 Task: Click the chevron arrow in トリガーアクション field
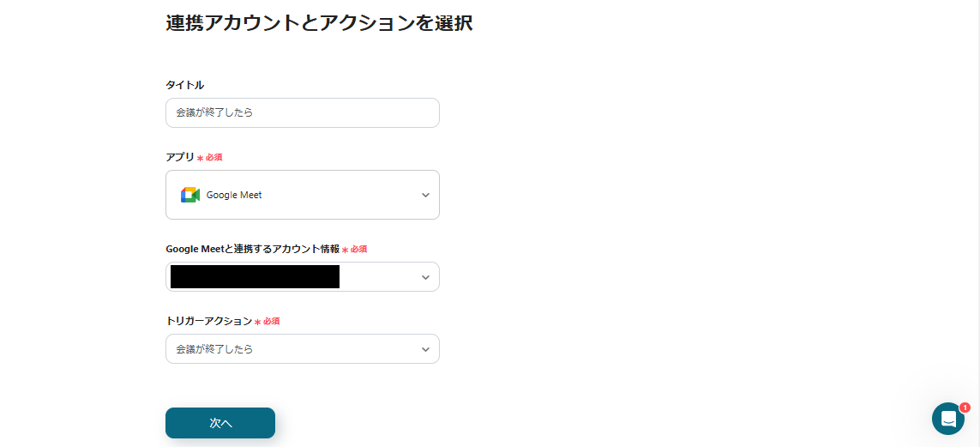[x=425, y=349]
